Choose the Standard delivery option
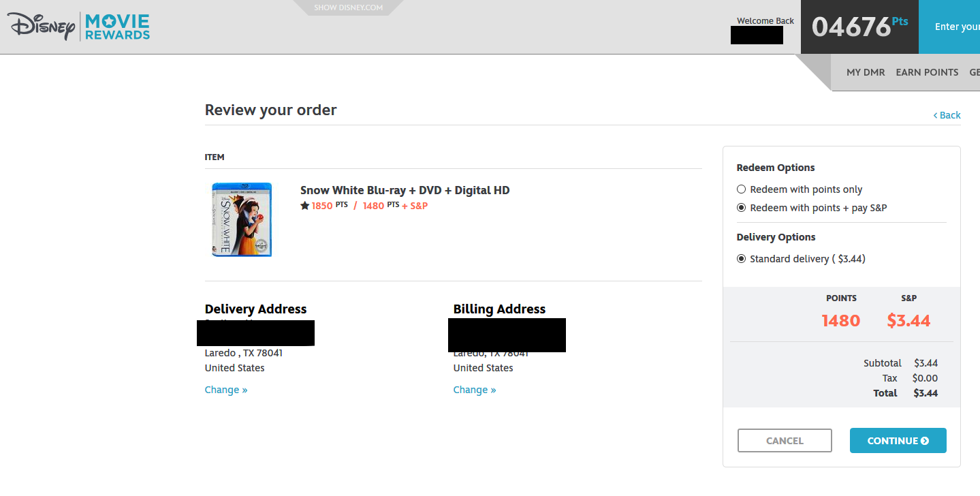Viewport: 980px width, 496px height. tap(742, 259)
